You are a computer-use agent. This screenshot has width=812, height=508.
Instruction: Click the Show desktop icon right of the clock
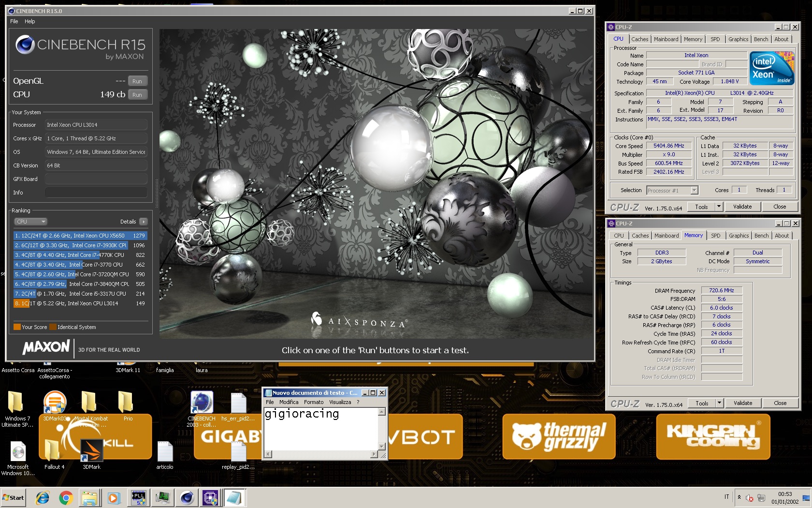806,498
